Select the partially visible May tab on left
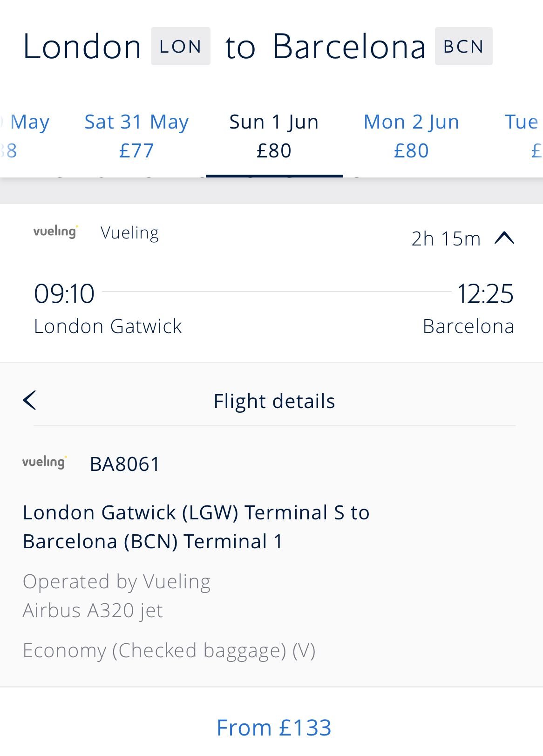The width and height of the screenshot is (543, 756). pos(23,136)
